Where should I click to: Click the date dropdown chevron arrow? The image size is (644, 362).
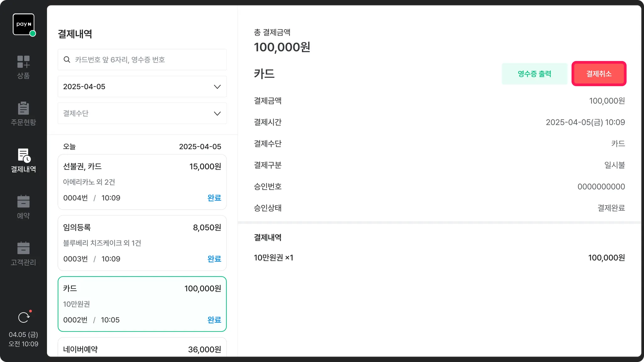pos(217,87)
